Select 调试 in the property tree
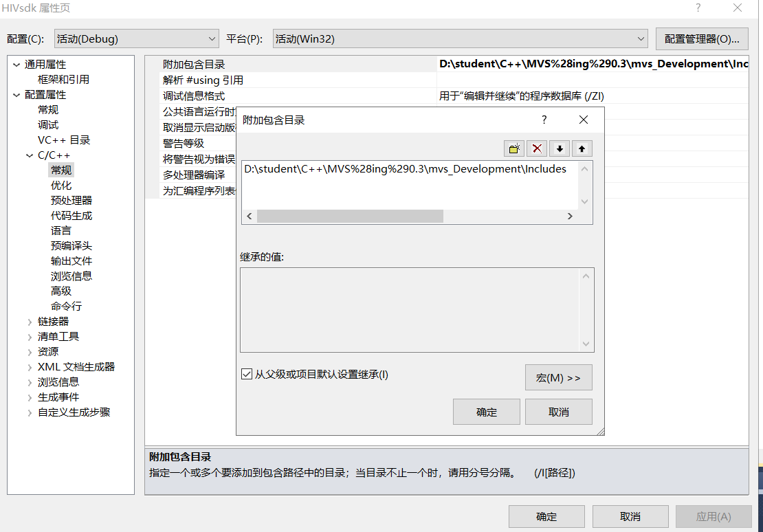The image size is (763, 532). coord(48,124)
